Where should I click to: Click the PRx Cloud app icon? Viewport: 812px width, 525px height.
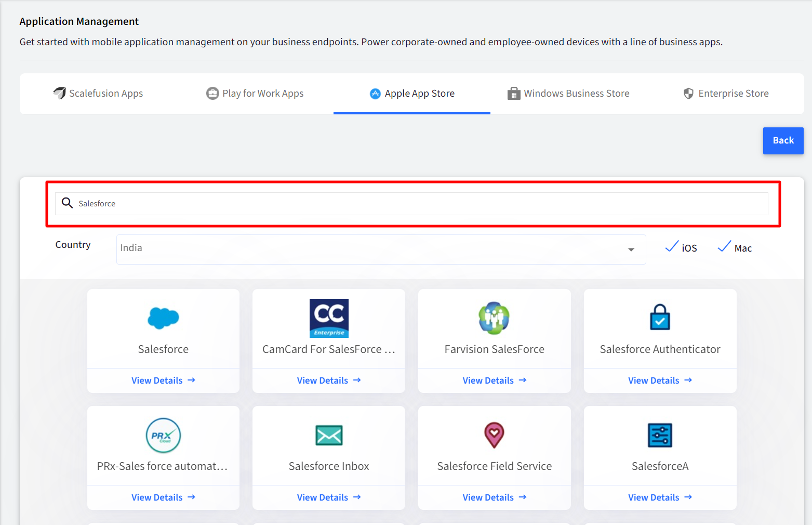pos(163,436)
